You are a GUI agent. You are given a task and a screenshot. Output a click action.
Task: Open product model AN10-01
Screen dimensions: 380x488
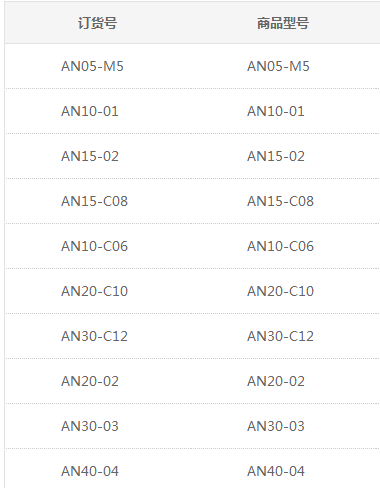click(276, 111)
